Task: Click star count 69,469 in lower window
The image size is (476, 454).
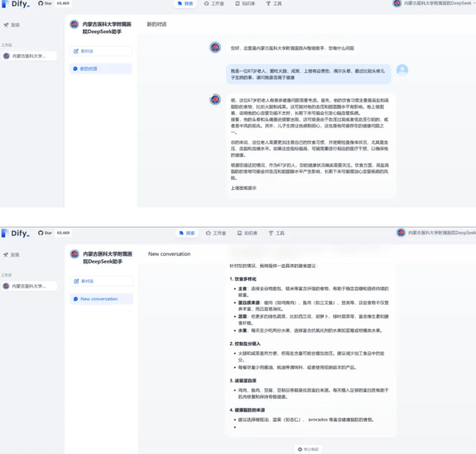Action: click(63, 233)
